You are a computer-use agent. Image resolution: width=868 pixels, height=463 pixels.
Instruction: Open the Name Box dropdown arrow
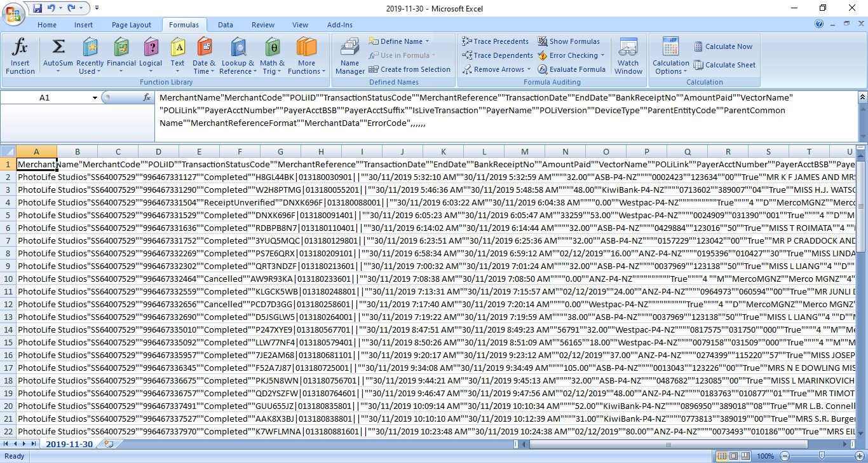point(95,98)
